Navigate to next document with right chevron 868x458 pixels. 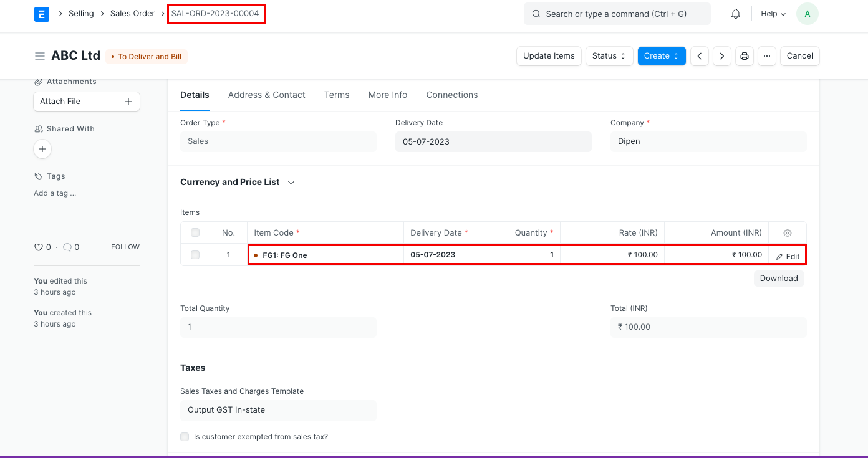pos(721,56)
